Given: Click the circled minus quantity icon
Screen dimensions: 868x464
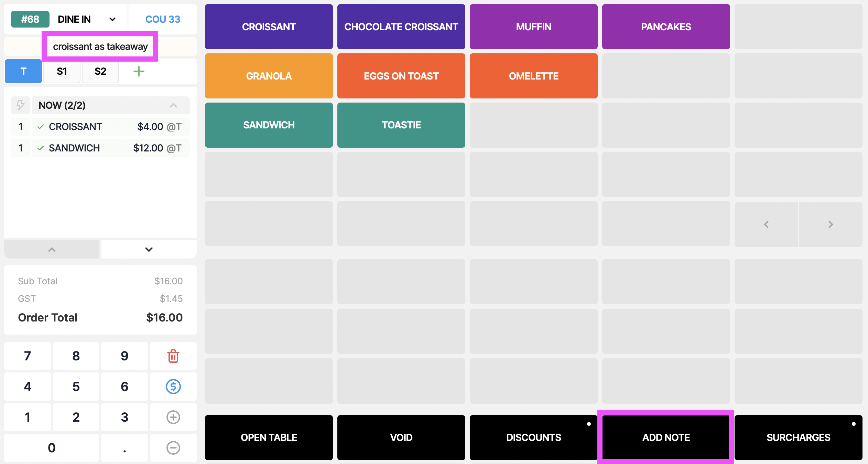Looking at the screenshot, I should [173, 448].
